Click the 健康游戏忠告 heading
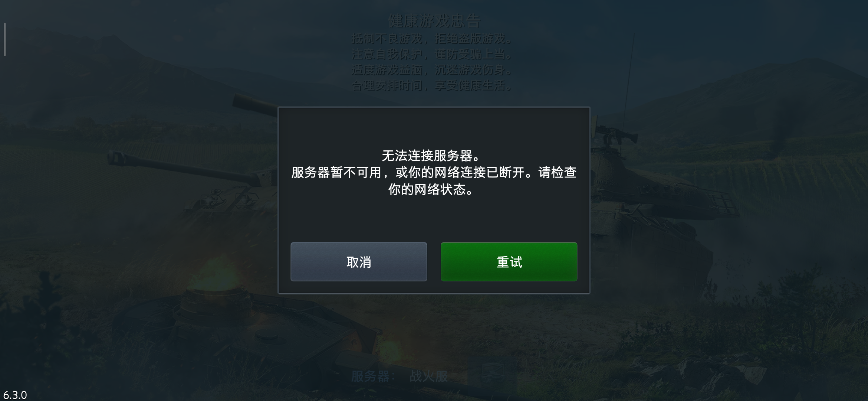 click(434, 21)
